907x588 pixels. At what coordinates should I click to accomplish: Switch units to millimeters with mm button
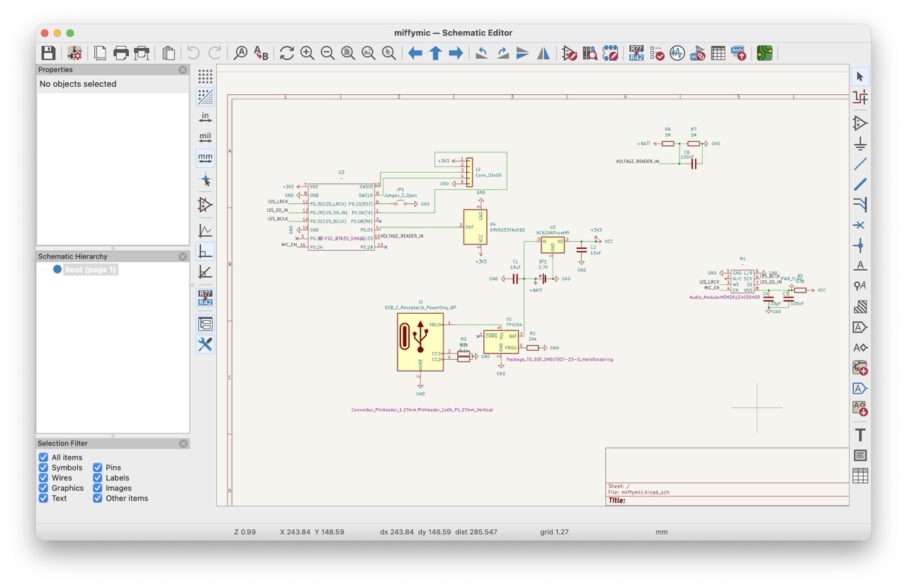tap(205, 157)
